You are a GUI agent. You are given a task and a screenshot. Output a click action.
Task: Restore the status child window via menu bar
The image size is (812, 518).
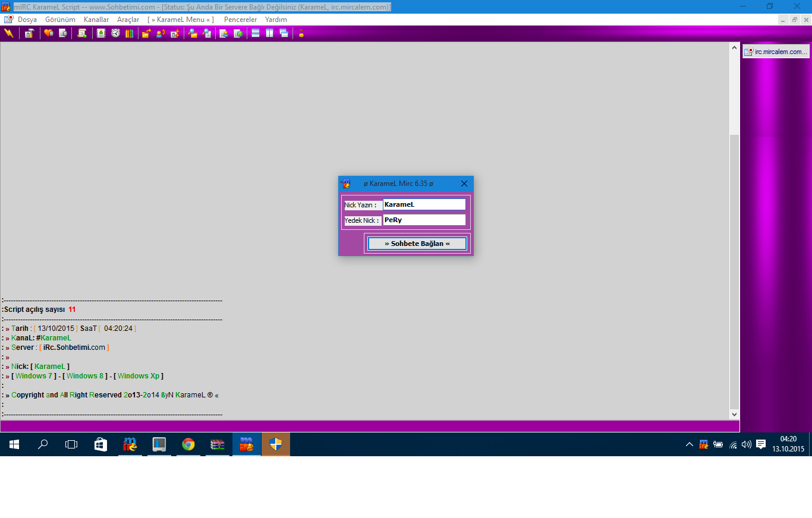coord(795,20)
